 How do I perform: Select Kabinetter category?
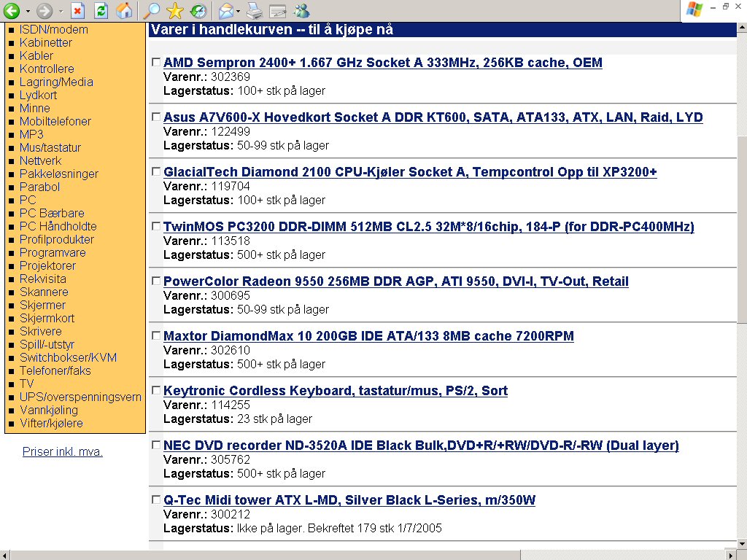point(46,42)
